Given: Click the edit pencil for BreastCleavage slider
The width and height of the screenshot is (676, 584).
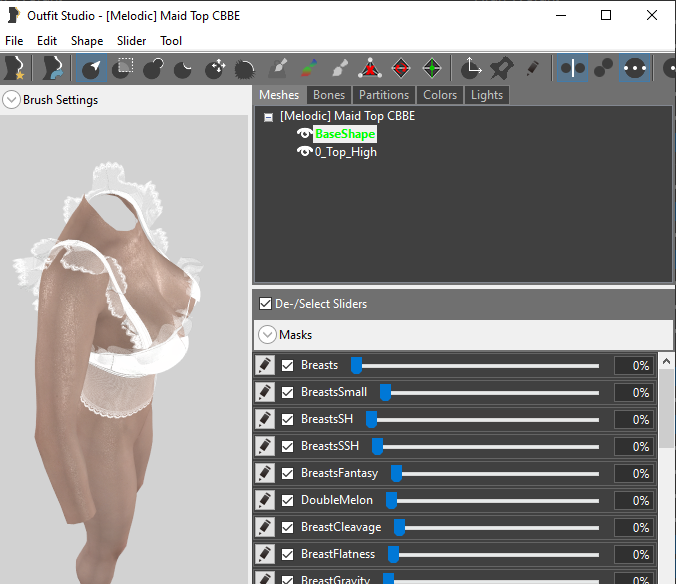Looking at the screenshot, I should [265, 527].
